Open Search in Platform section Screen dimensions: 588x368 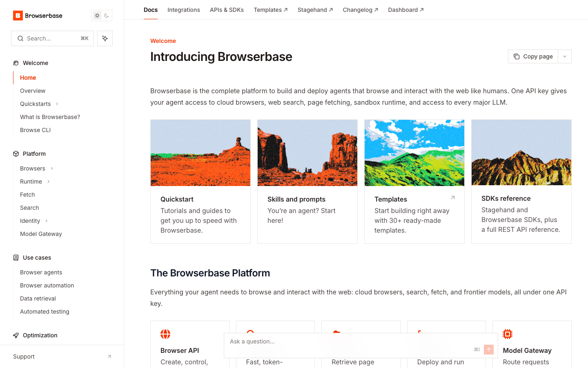(x=29, y=208)
